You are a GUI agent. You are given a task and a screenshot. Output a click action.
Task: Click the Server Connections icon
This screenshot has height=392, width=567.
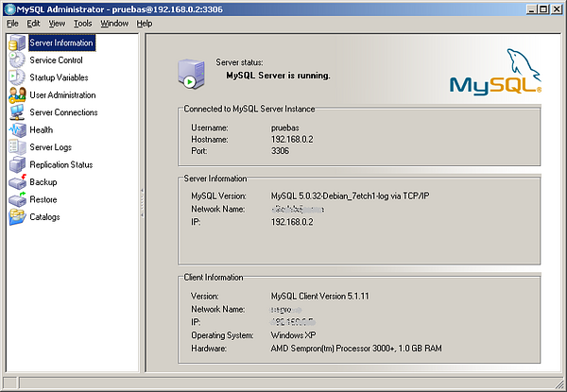coord(17,112)
